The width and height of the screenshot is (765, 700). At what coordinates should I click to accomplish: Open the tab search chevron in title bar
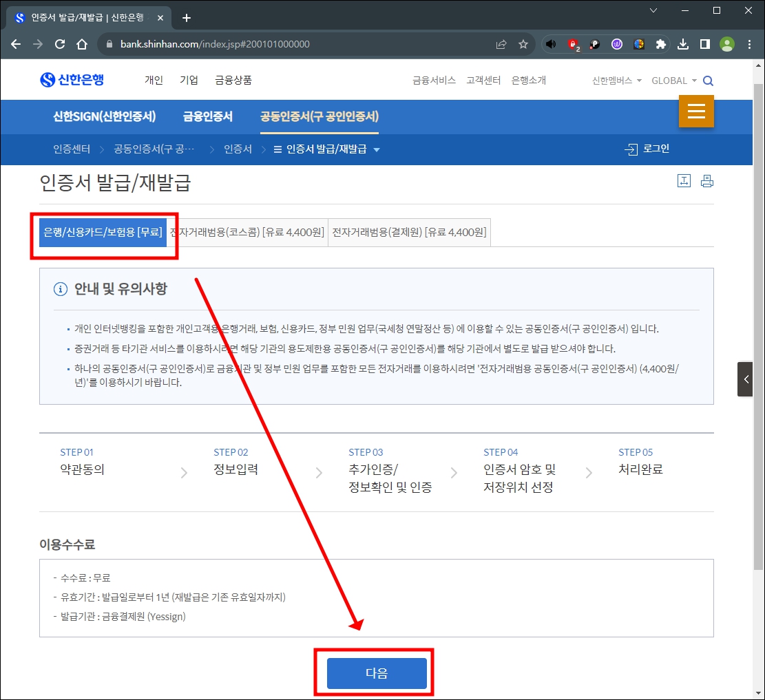coord(653,10)
